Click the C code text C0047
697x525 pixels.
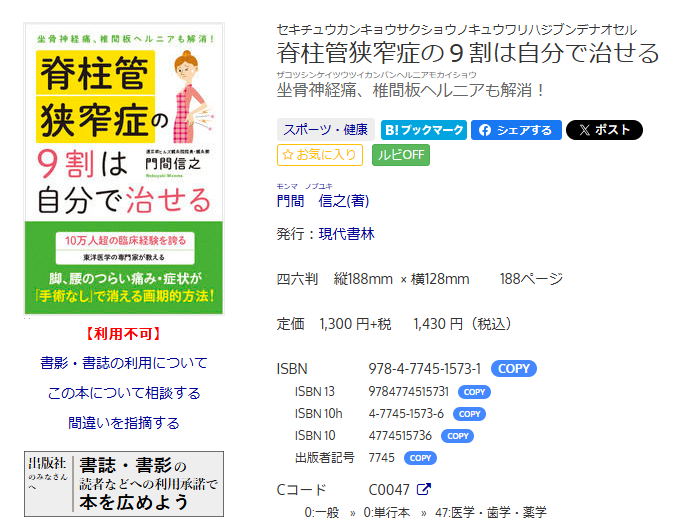(389, 489)
